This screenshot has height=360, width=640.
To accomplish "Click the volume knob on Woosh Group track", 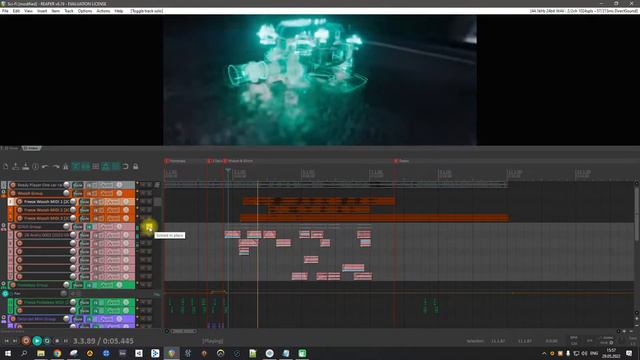I will [67, 193].
